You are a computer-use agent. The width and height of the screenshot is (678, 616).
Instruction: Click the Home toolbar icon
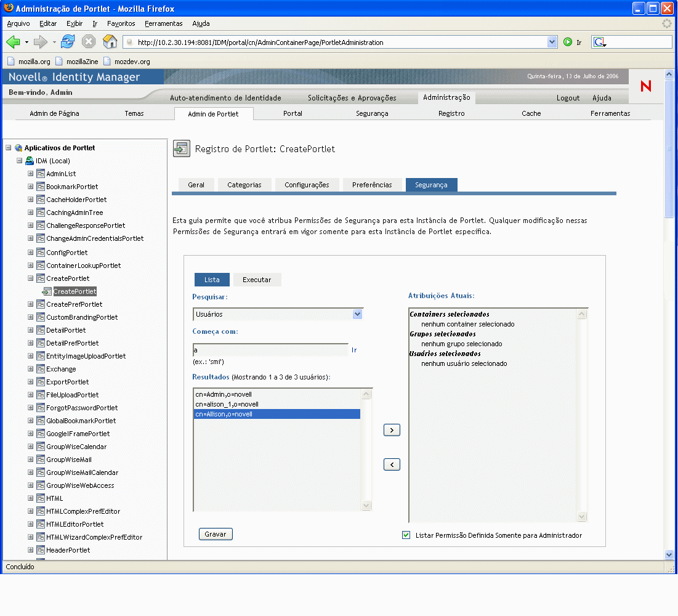point(110,42)
